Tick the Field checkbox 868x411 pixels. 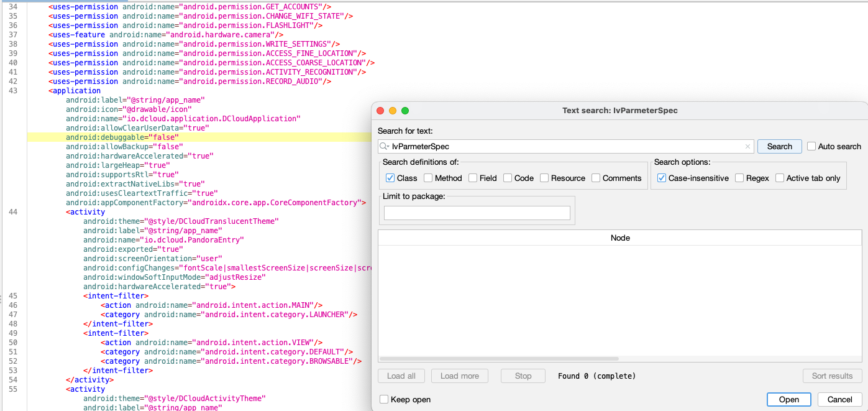[x=473, y=178]
